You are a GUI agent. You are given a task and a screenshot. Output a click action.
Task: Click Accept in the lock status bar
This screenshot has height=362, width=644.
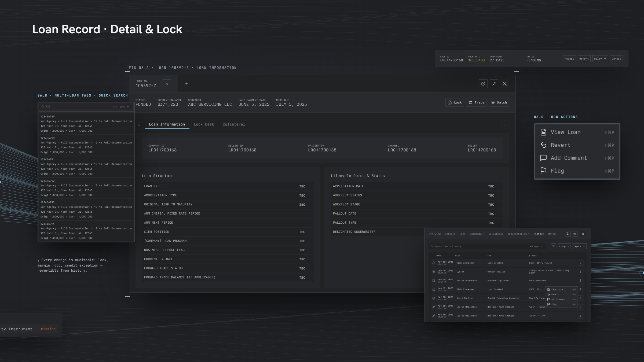point(569,58)
